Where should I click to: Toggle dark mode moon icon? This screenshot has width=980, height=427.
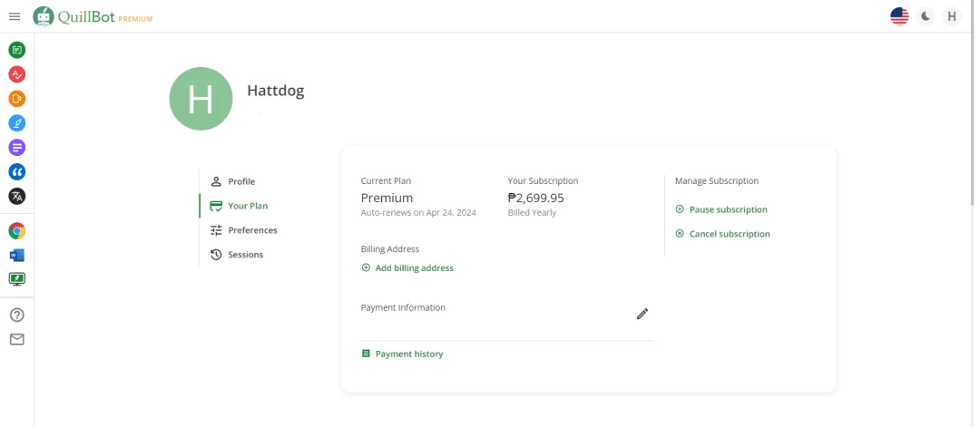pyautogui.click(x=926, y=16)
